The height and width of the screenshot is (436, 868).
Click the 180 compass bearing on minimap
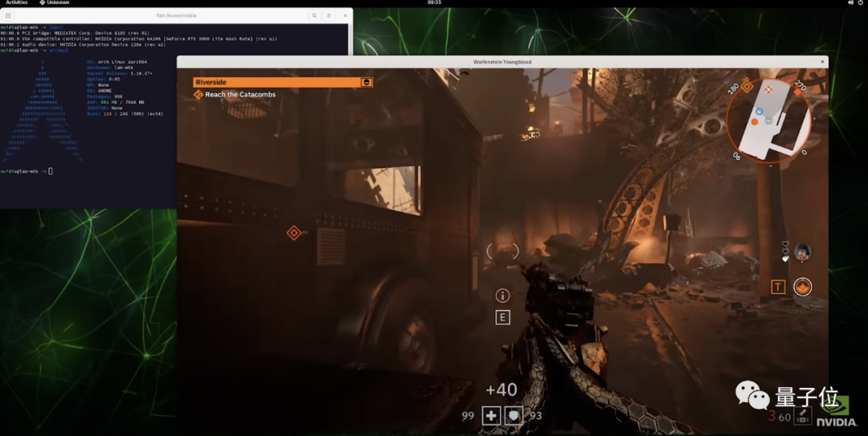[734, 88]
